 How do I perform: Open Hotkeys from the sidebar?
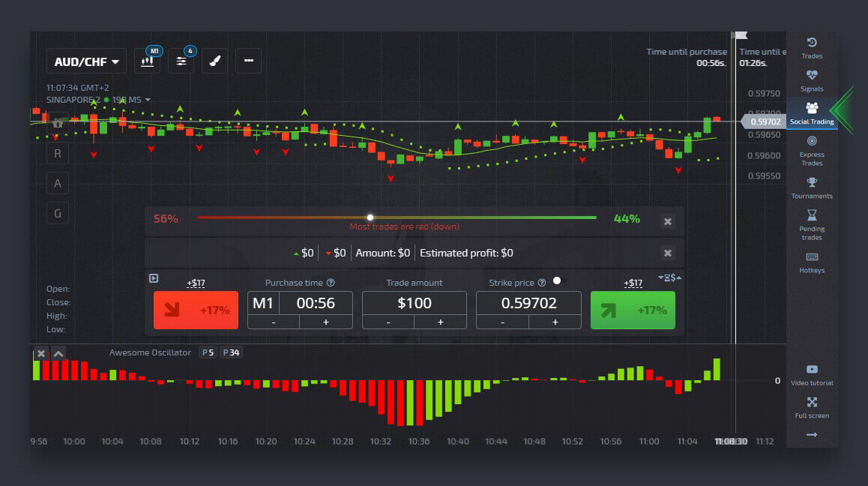(x=812, y=262)
